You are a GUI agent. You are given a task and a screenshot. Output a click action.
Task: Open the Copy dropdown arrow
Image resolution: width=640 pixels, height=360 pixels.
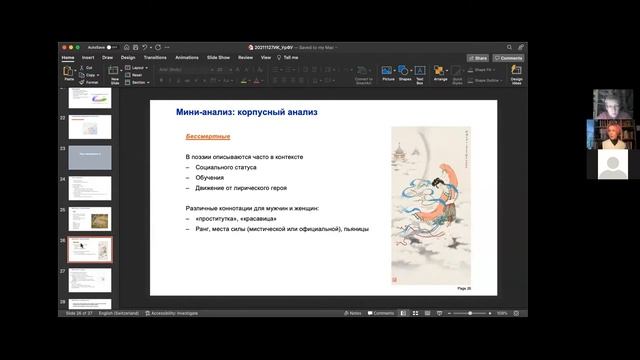98,75
